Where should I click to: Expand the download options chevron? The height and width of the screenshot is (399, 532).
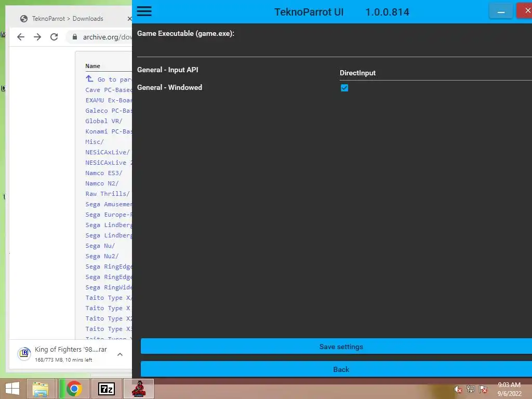click(120, 354)
